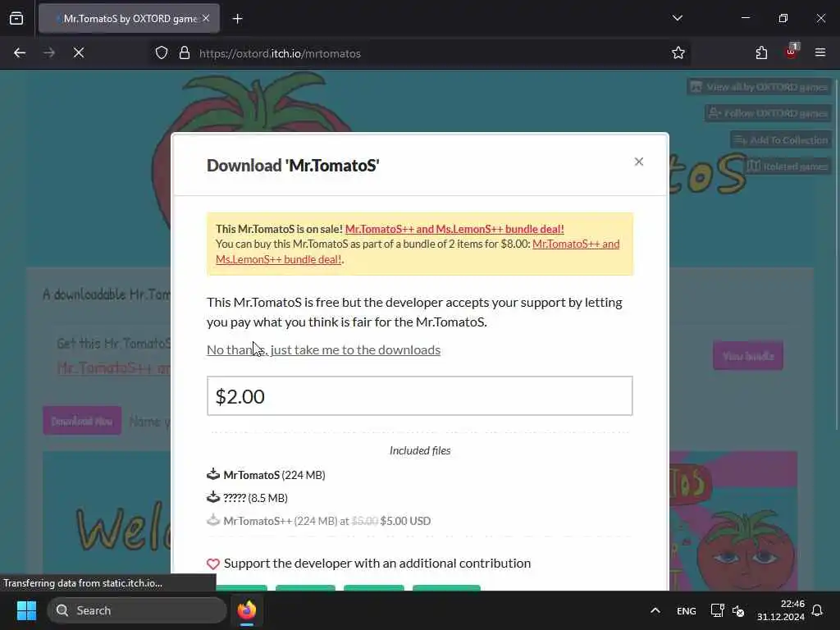
Task: Open the notifications bell icon
Action: coord(818,610)
